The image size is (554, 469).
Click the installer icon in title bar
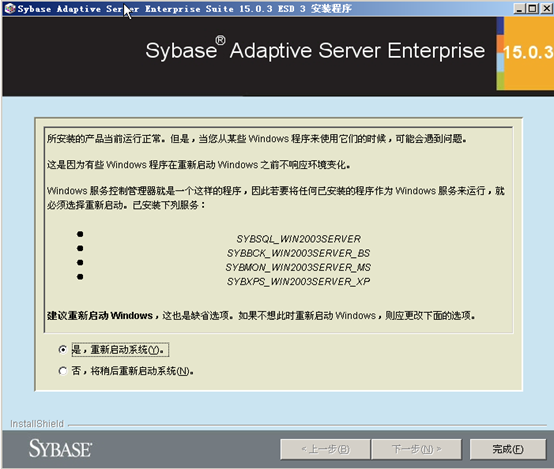10,8
